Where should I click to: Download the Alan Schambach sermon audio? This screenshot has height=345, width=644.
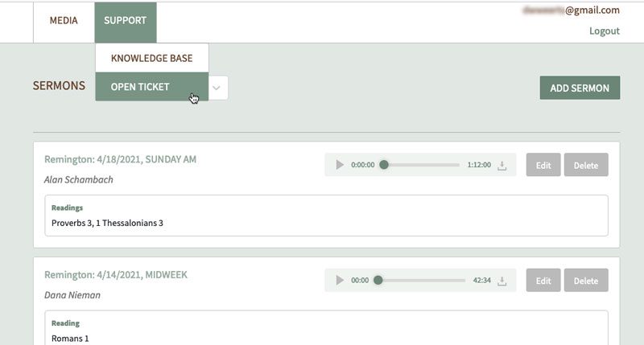(x=502, y=166)
